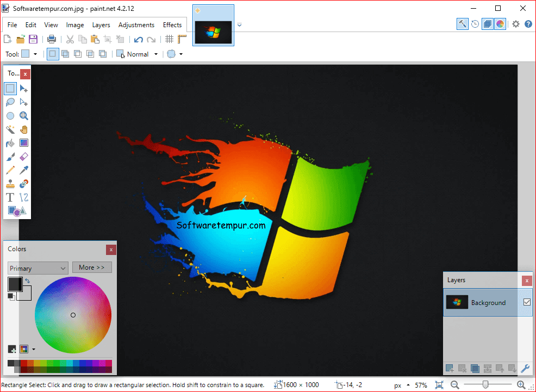Image resolution: width=536 pixels, height=392 pixels.
Task: Click the Crop to Selection icon
Action: pos(108,39)
